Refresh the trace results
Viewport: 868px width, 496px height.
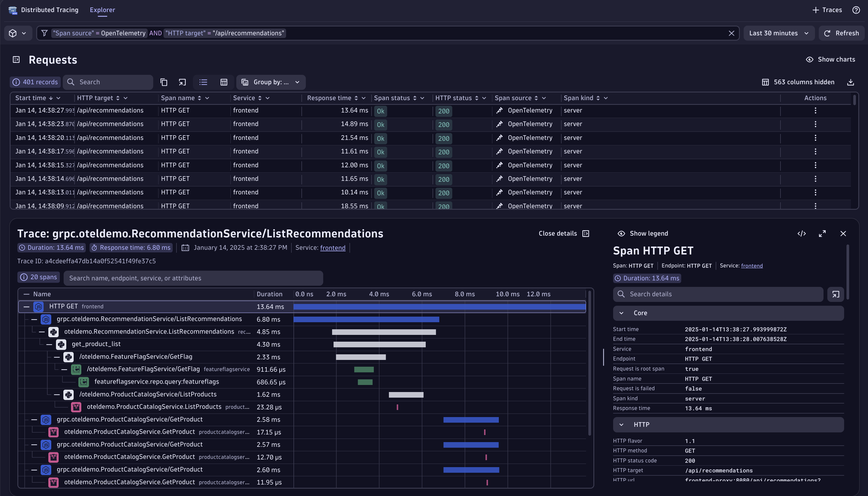coord(841,33)
